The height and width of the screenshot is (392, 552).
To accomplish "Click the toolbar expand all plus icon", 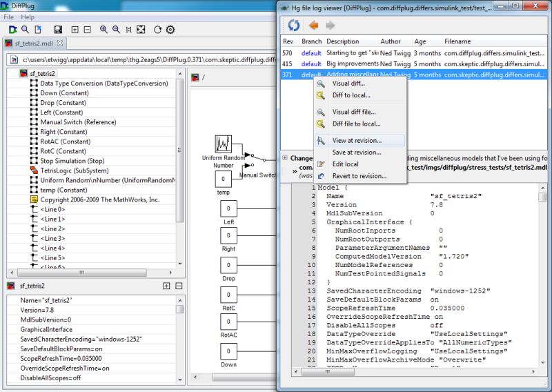I will 75,30.
